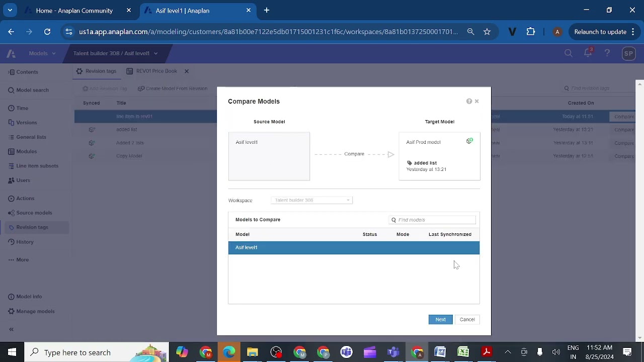Sort by Status column header
The image size is (644, 362).
coord(370,234)
